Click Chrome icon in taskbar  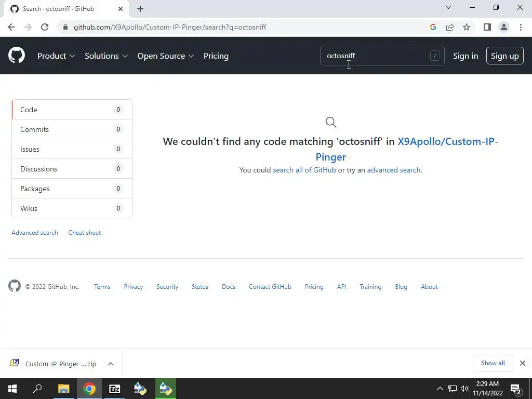(89, 389)
